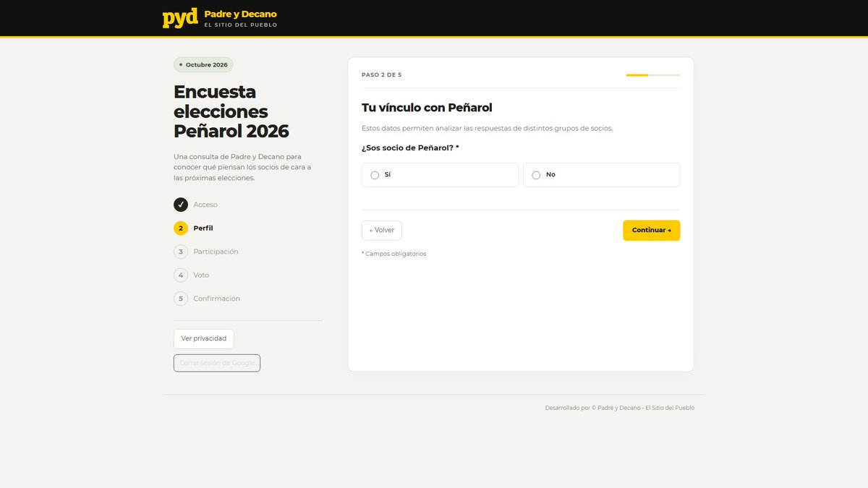The image size is (868, 488).
Task: Click the Acceso step label
Action: [205, 205]
